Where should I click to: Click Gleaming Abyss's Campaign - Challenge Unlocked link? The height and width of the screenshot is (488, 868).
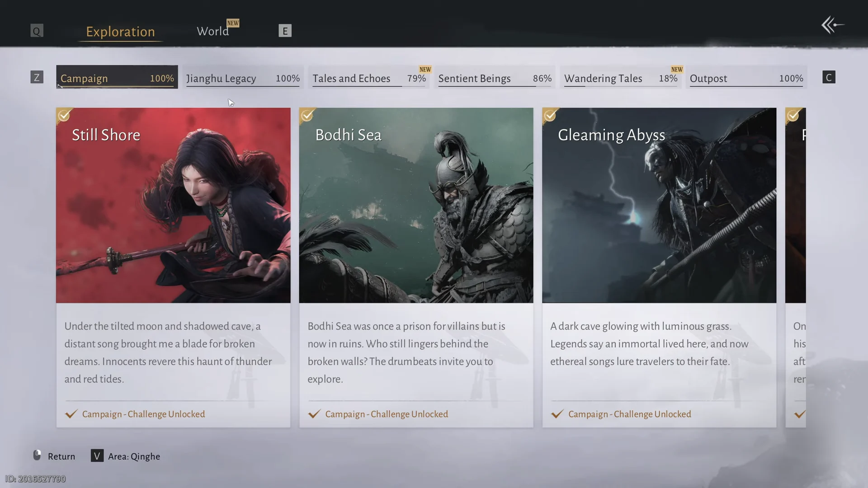[x=629, y=414]
